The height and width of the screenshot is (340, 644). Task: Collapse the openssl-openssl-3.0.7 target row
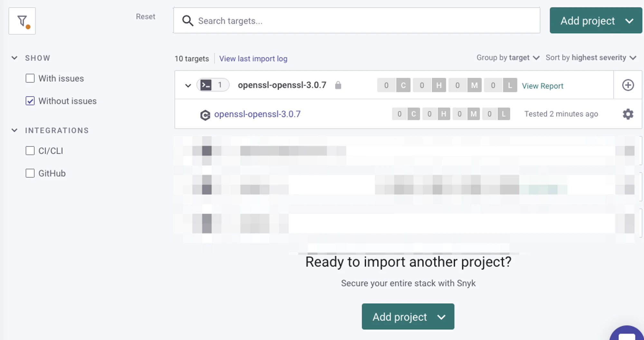pyautogui.click(x=188, y=86)
